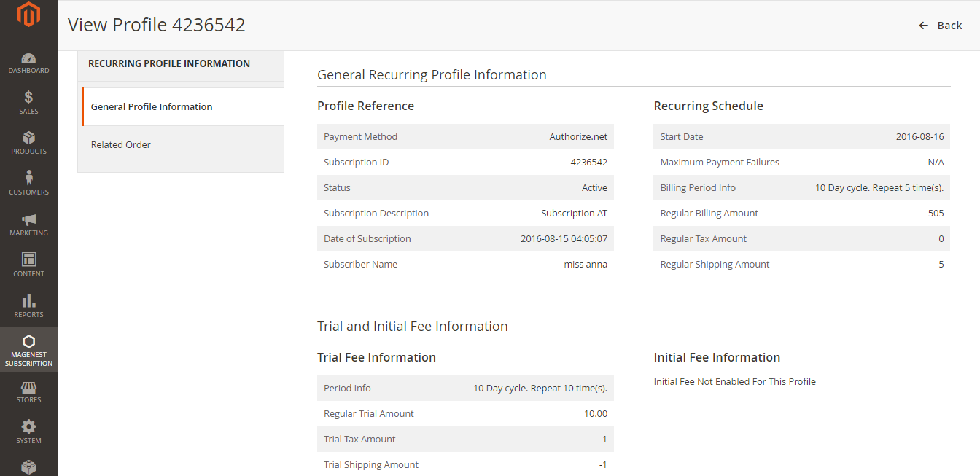The height and width of the screenshot is (476, 980).
Task: Select the General Profile Information tab
Action: point(152,106)
